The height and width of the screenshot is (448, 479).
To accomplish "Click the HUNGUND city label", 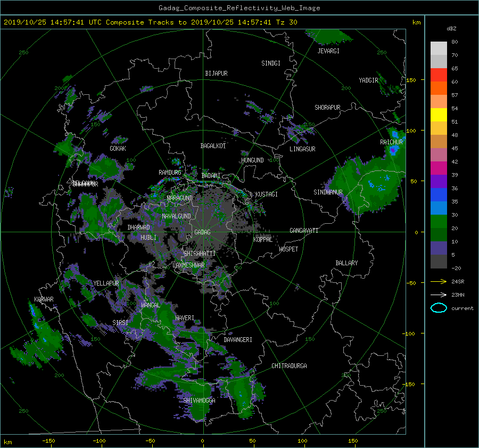I will coord(252,160).
